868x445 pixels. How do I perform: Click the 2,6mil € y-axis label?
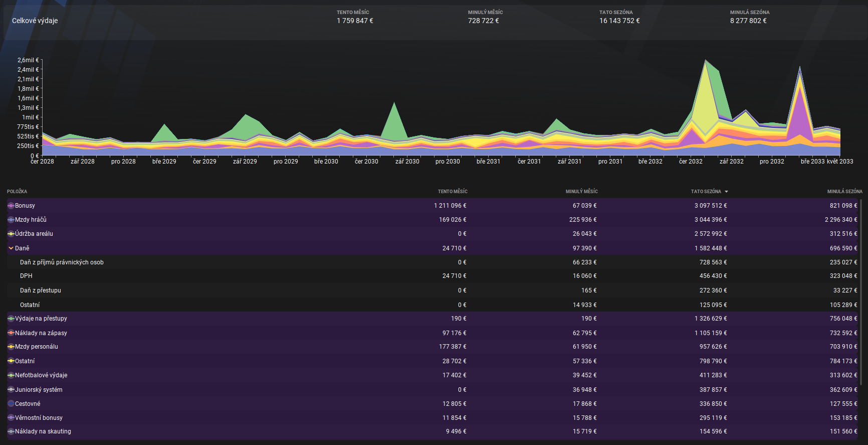click(28, 60)
